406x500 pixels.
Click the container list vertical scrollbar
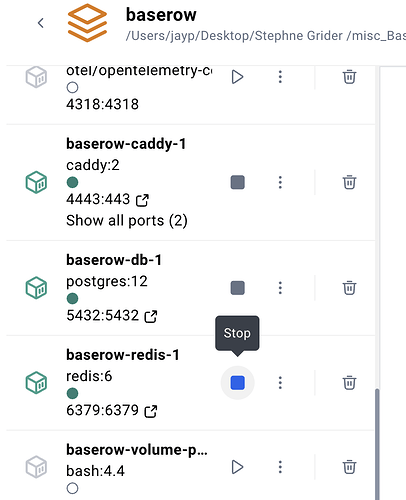click(377, 443)
